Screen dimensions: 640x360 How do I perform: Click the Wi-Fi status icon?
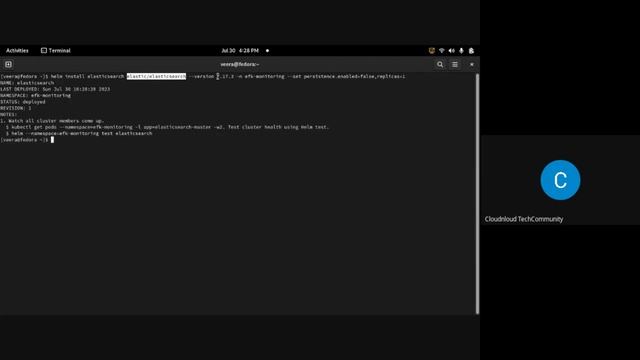442,51
